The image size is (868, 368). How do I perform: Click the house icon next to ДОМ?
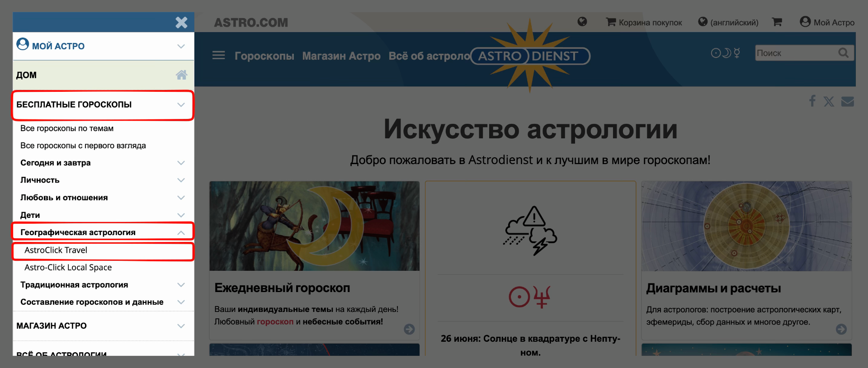pos(181,75)
